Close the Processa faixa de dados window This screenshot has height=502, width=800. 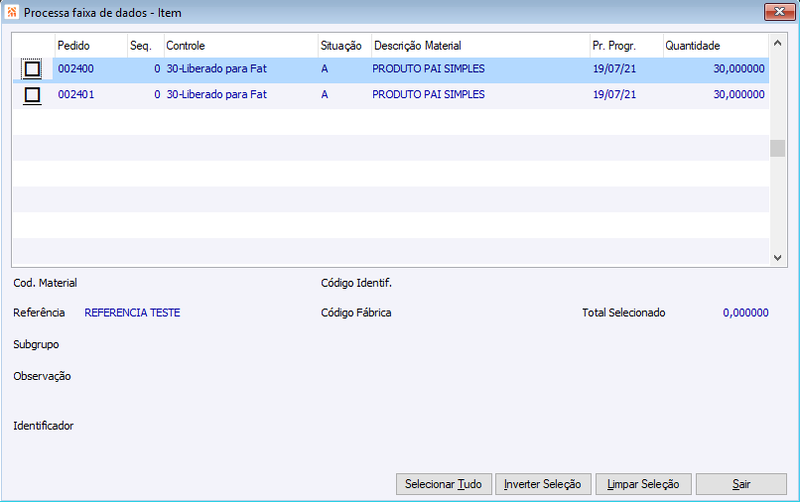779,12
